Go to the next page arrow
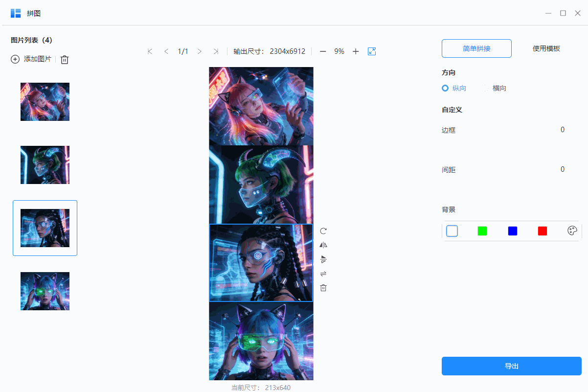Image resolution: width=588 pixels, height=392 pixels. [x=200, y=51]
